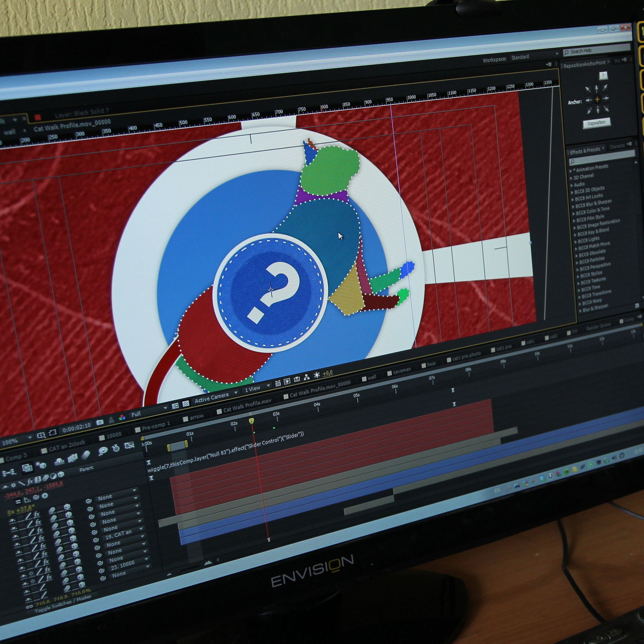Screen dimensions: 644x644
Task: Click the Reposition button
Action: click(596, 123)
